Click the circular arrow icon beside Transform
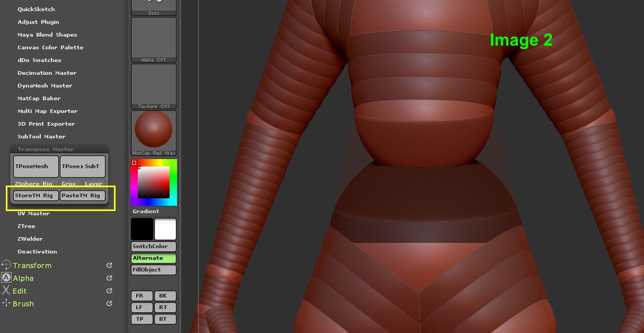This screenshot has width=644, height=333. coord(109,265)
